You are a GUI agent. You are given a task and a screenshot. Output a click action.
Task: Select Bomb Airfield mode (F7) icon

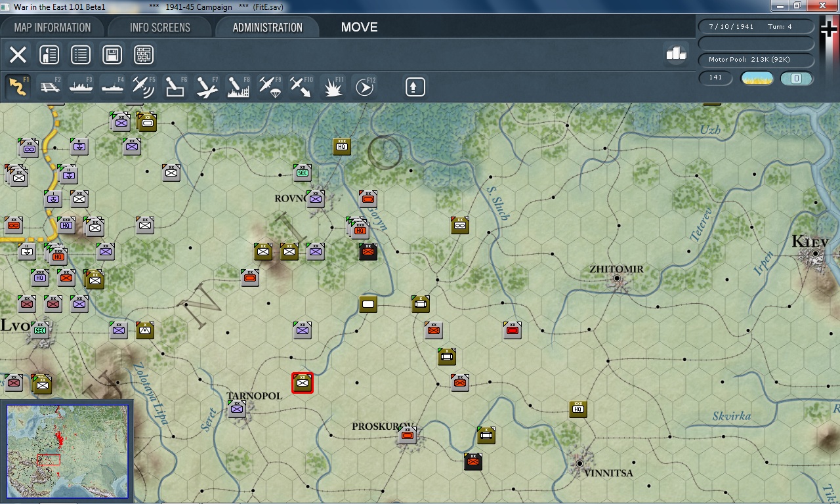207,87
